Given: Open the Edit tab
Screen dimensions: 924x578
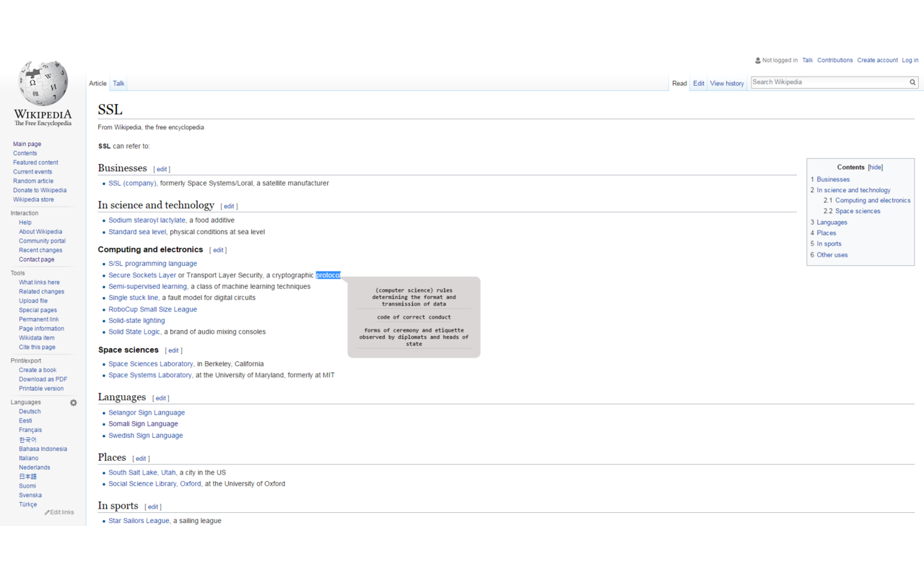Looking at the screenshot, I should coord(699,83).
